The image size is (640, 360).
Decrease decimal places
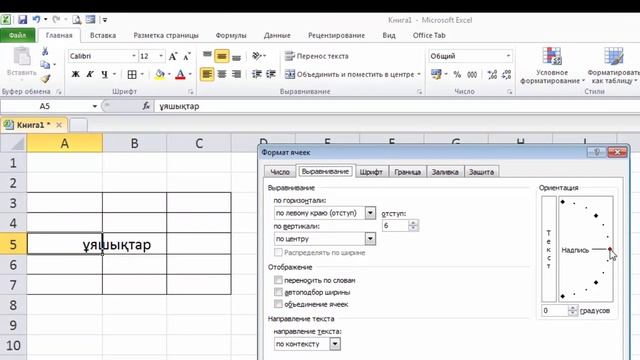507,74
